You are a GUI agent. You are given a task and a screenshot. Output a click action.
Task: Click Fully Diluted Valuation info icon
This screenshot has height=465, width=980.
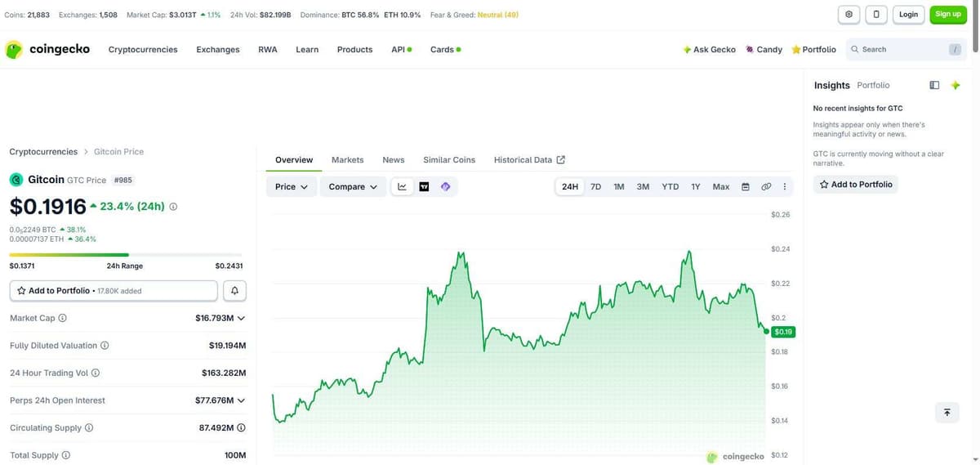tap(105, 346)
